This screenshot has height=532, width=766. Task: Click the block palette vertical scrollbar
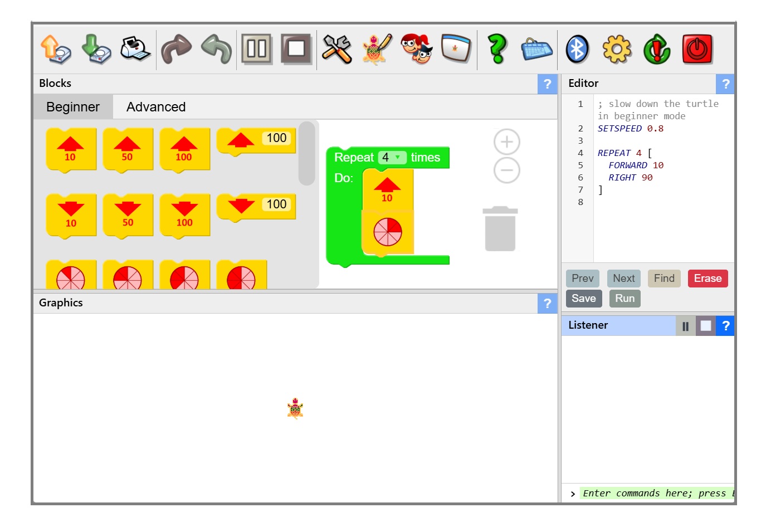pyautogui.click(x=306, y=154)
